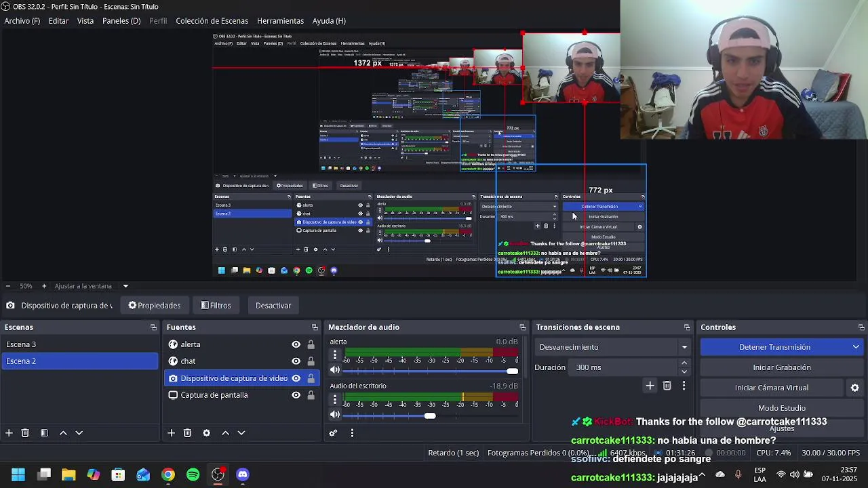Hide the chat source
The height and width of the screenshot is (488, 868).
(296, 361)
